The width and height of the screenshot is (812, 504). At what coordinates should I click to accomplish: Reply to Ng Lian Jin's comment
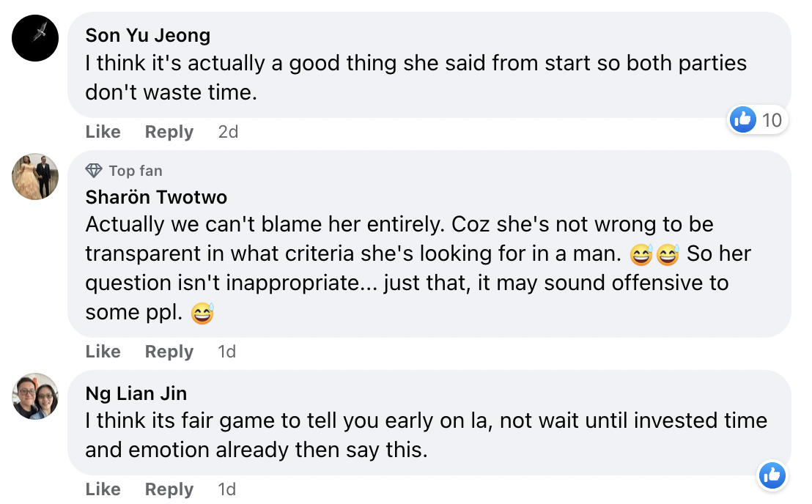click(x=169, y=489)
